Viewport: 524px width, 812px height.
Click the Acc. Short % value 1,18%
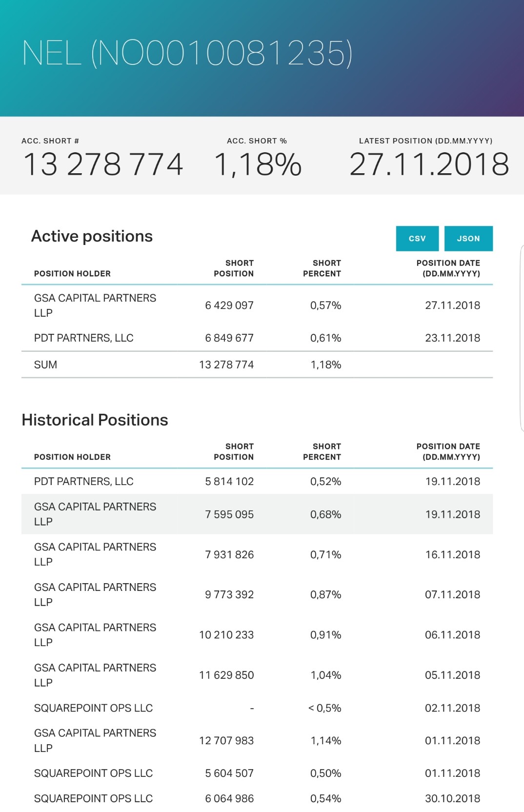tap(258, 164)
